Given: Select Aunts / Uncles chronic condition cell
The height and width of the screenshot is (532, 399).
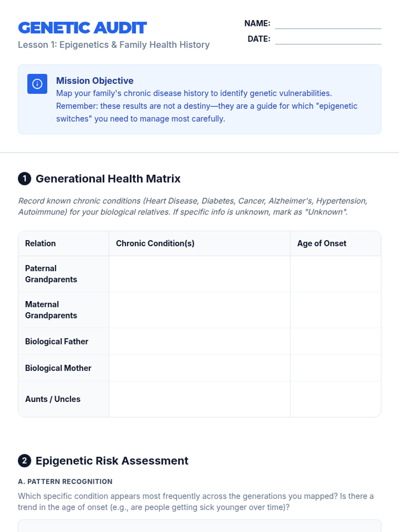Looking at the screenshot, I should point(199,399).
